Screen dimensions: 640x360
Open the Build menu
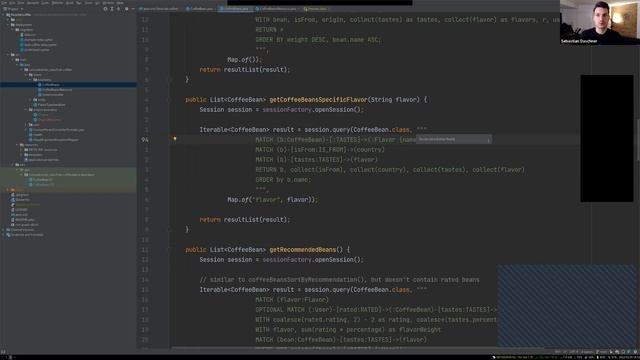tap(70, 3)
